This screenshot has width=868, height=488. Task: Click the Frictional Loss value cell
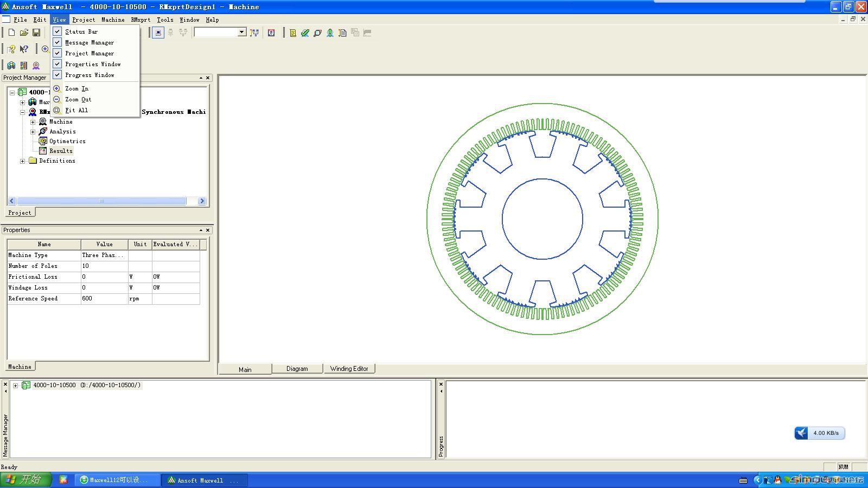[x=104, y=277]
